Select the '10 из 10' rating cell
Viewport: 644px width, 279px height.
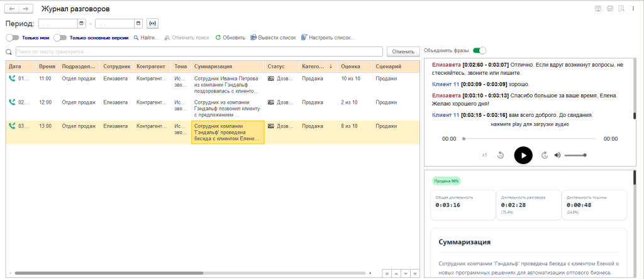point(355,85)
